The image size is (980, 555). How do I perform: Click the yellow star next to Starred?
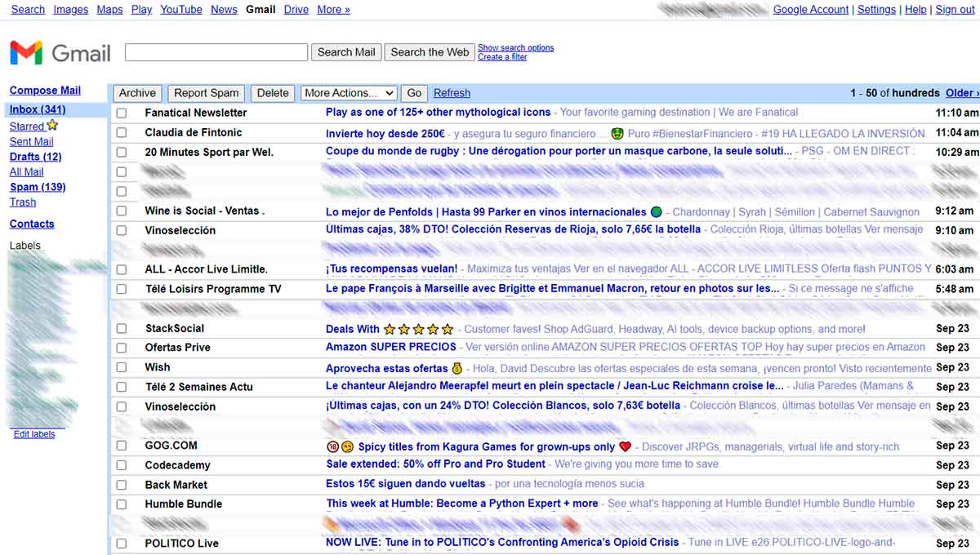pos(52,126)
